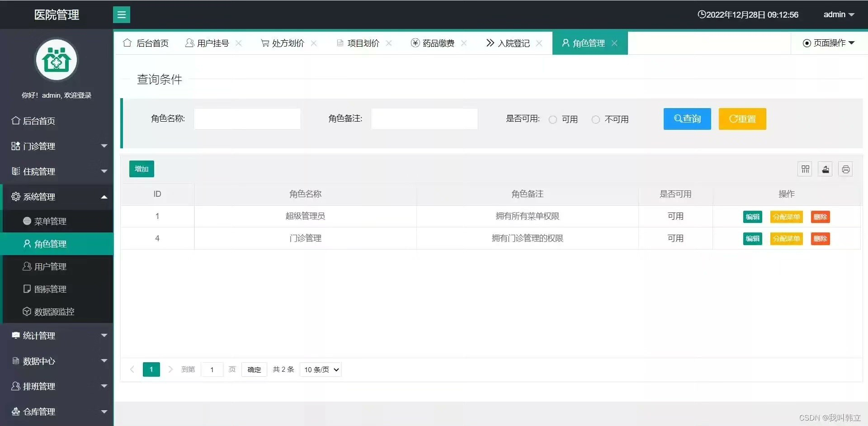Viewport: 868px width, 426px height.
Task: Open the 页面操作 dropdown
Action: [829, 43]
